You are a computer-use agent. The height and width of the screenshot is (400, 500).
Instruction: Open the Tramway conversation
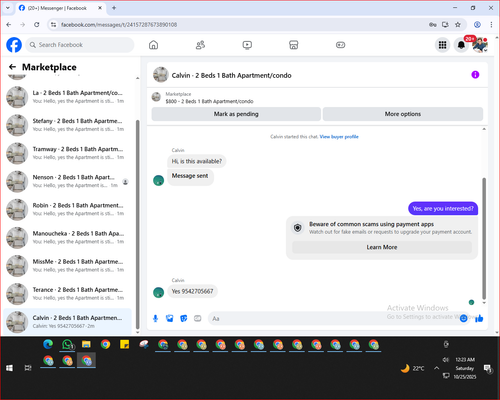click(67, 153)
